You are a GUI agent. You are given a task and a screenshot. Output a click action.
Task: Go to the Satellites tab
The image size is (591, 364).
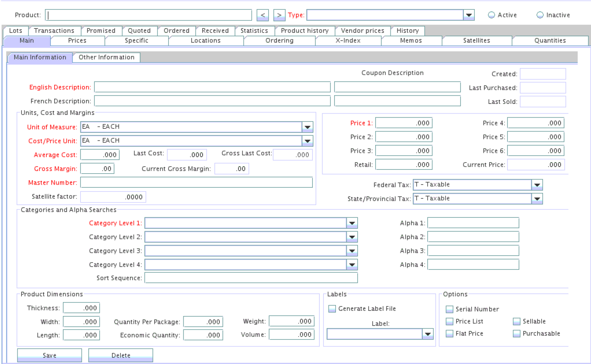pyautogui.click(x=476, y=41)
